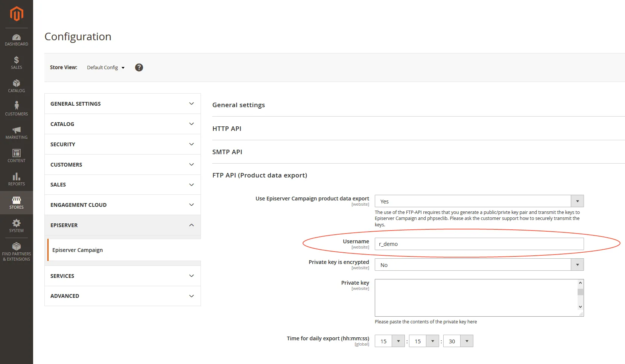The width and height of the screenshot is (625, 364).
Task: Open Use Episerver Campaign product data export dropdown
Action: click(479, 201)
